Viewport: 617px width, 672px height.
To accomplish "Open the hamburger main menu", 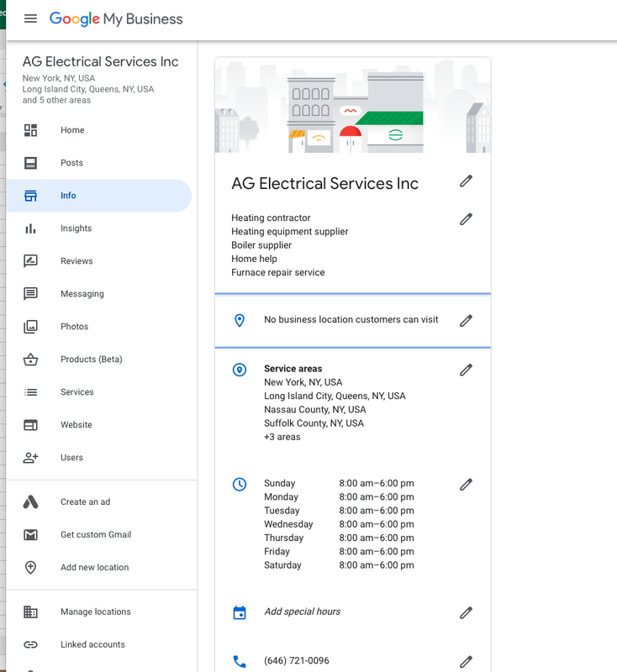I will point(30,18).
